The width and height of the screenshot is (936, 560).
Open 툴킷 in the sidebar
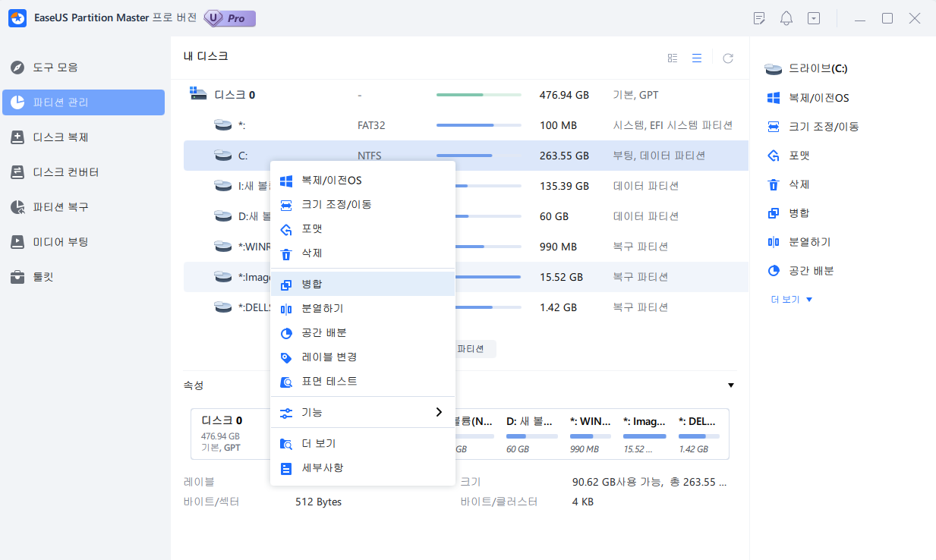coord(84,277)
